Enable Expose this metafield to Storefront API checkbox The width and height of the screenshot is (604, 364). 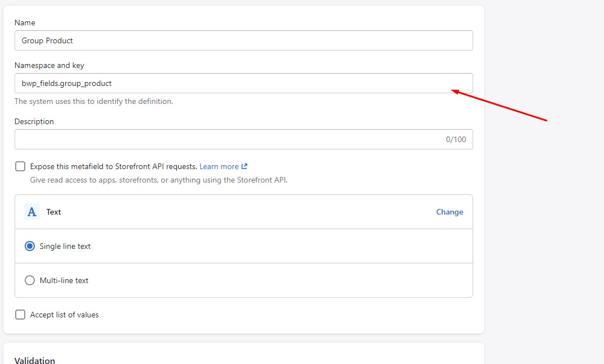(x=20, y=166)
